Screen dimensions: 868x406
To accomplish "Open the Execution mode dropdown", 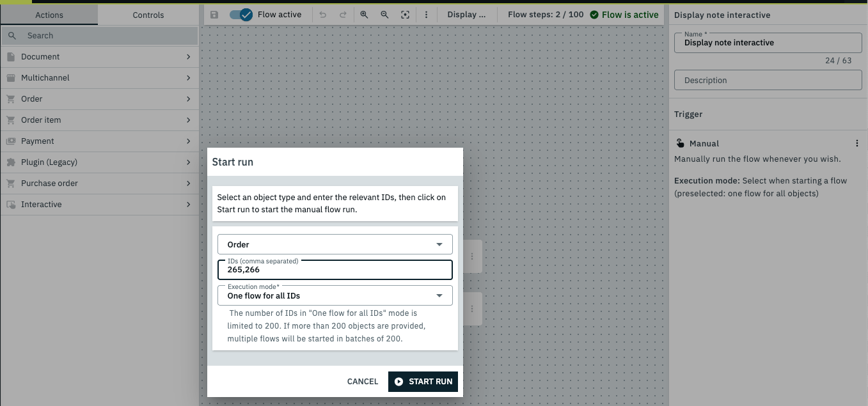I will pos(335,295).
